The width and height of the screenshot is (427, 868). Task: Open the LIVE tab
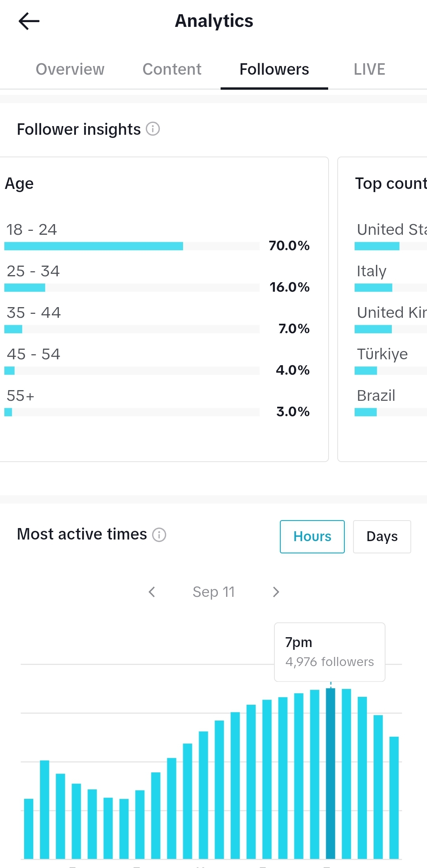[369, 69]
